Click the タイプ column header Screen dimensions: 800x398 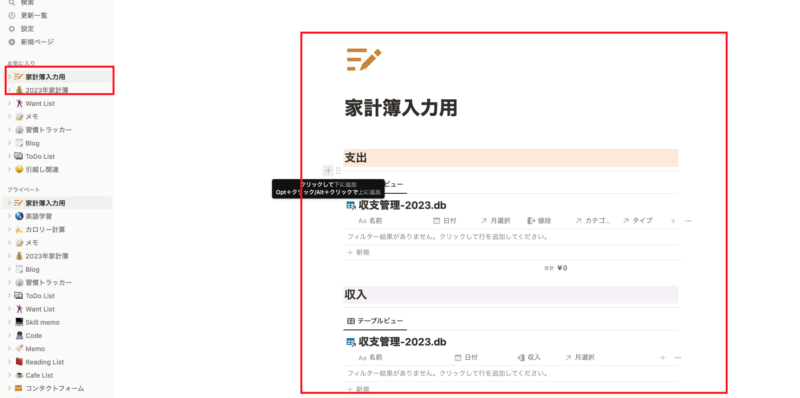click(x=637, y=221)
